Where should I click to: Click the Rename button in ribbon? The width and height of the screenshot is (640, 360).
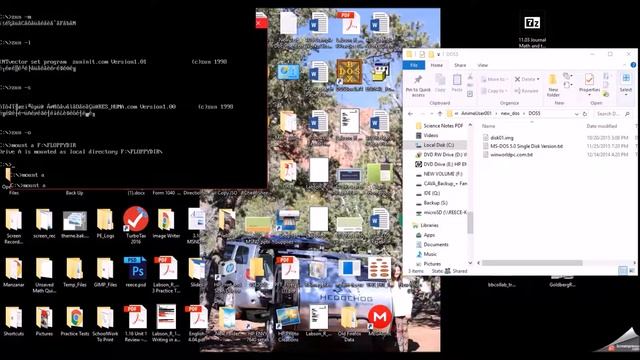527,91
